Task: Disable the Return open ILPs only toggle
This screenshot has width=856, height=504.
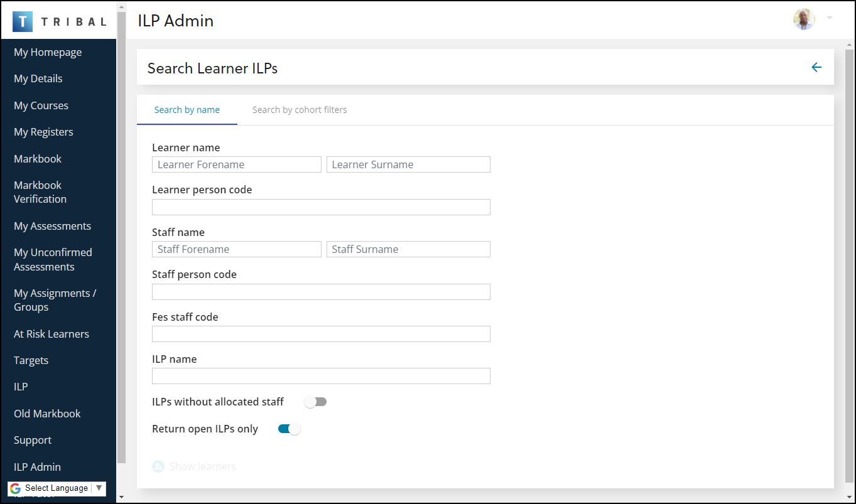Action: [x=288, y=428]
